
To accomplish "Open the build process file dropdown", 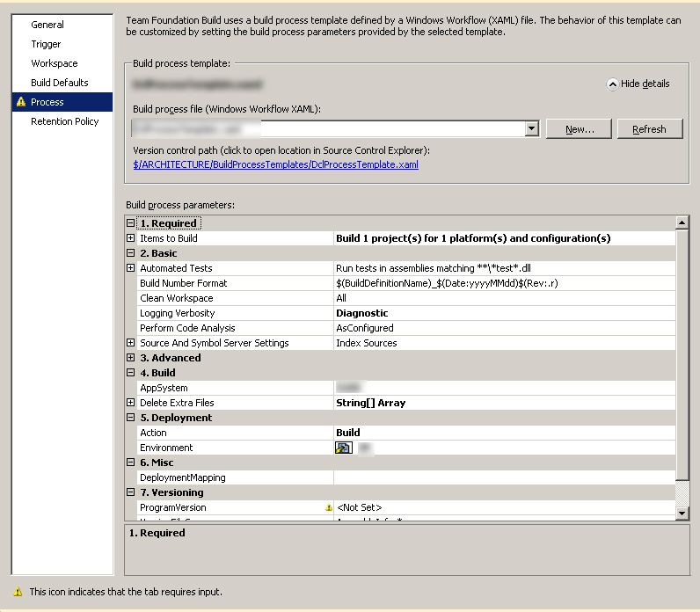I will click(x=531, y=129).
